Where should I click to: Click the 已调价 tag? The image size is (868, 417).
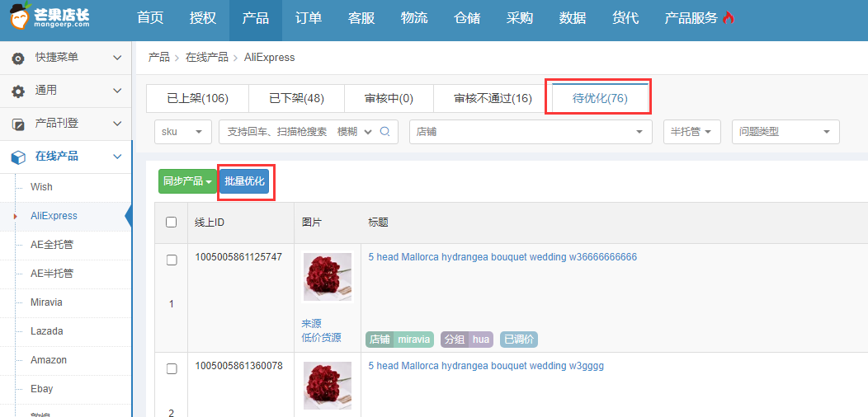[x=519, y=340]
